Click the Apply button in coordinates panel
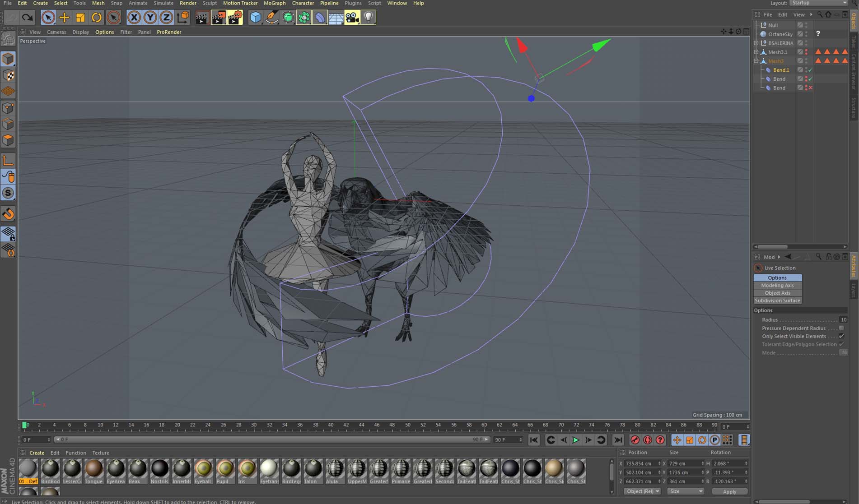The image size is (859, 504). tap(729, 491)
